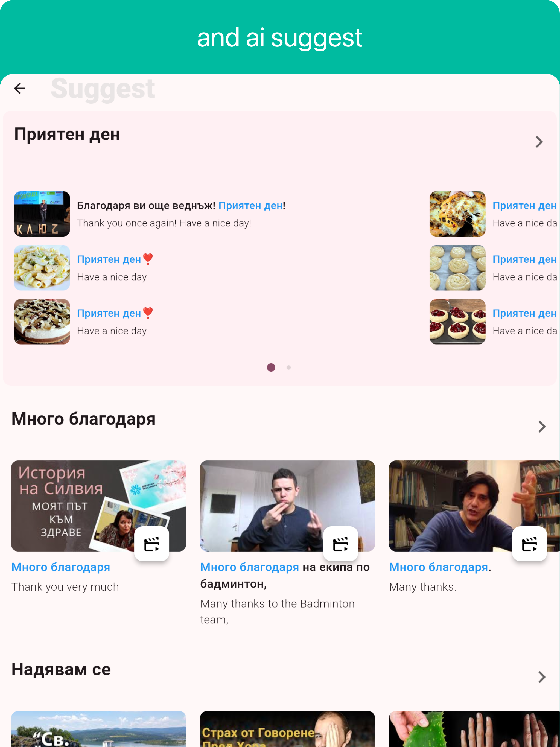The image size is (560, 747).
Task: Click 'Many thanks to the Badminton team,' text
Action: click(x=278, y=612)
